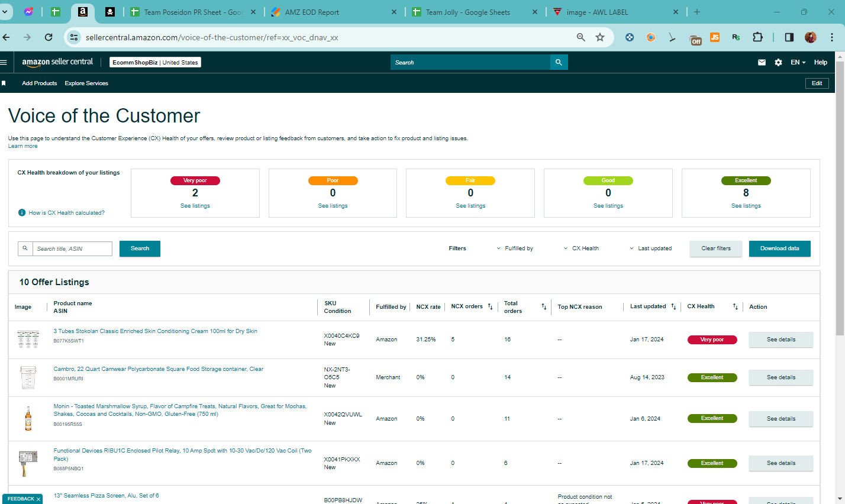This screenshot has width=845, height=504.
Task: Open the browser extensions puzzle icon
Action: [x=757, y=37]
